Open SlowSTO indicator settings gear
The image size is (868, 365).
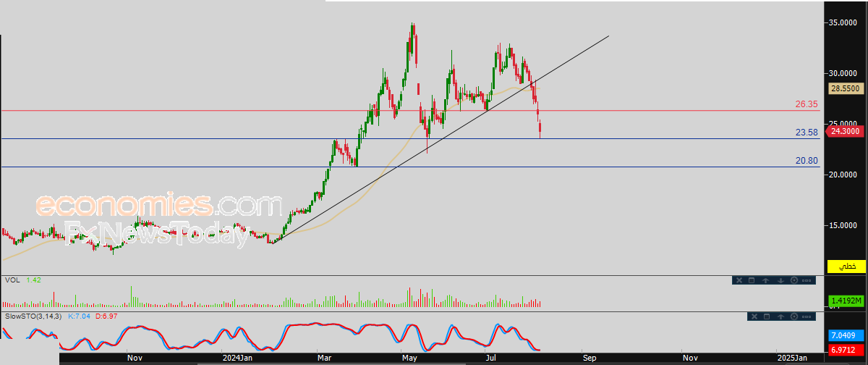tap(794, 316)
